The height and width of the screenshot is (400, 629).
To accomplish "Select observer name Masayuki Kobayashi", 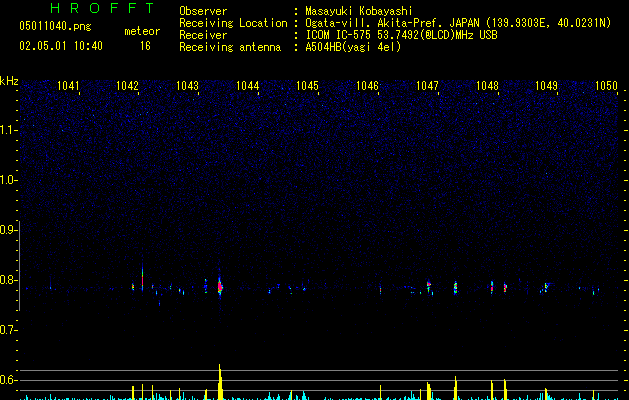I will (359, 11).
